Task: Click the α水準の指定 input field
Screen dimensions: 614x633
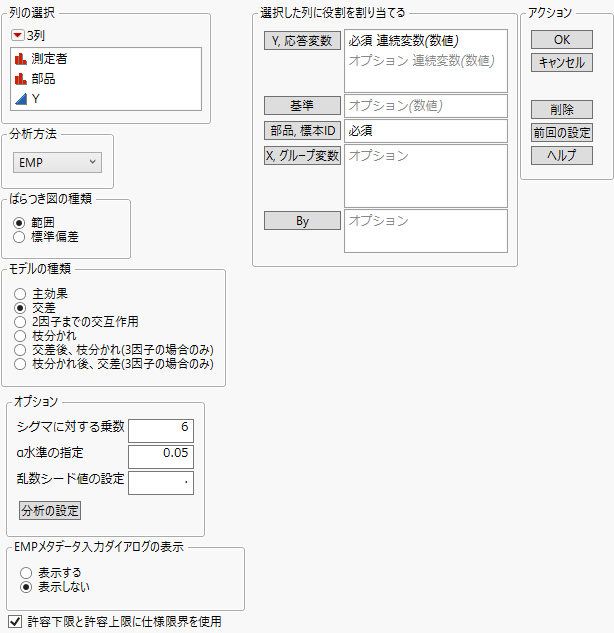Action: tap(161, 457)
